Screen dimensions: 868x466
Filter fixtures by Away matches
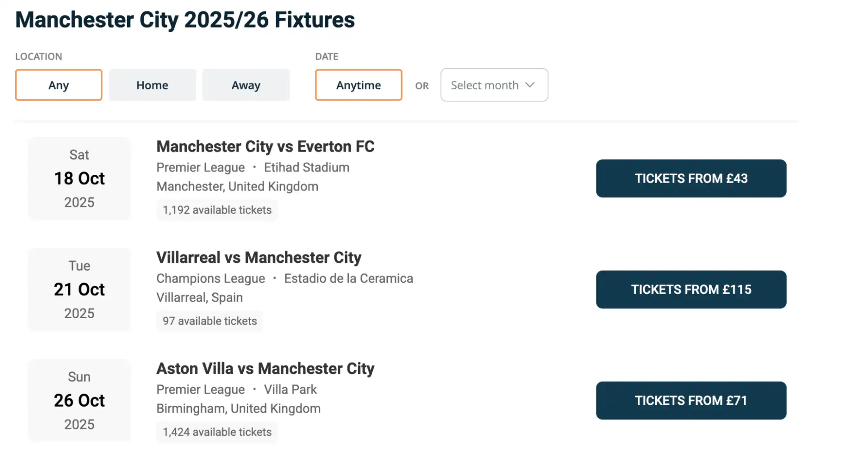click(246, 85)
